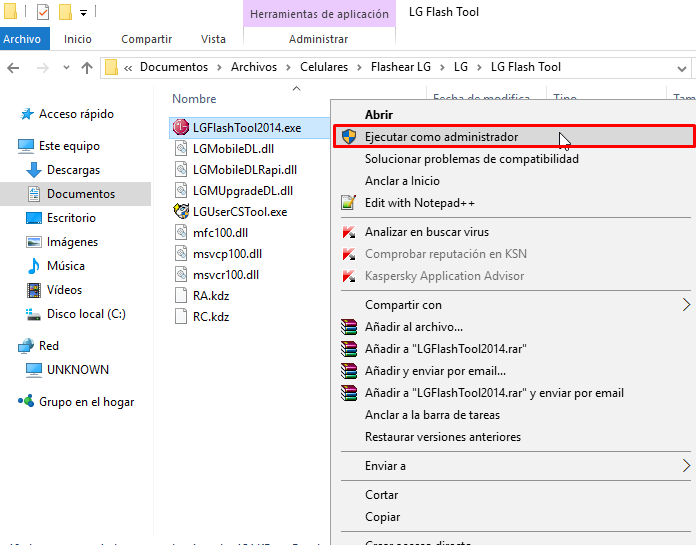The height and width of the screenshot is (545, 696).
Task: Open the Archivo menu tab
Action: pos(25,39)
